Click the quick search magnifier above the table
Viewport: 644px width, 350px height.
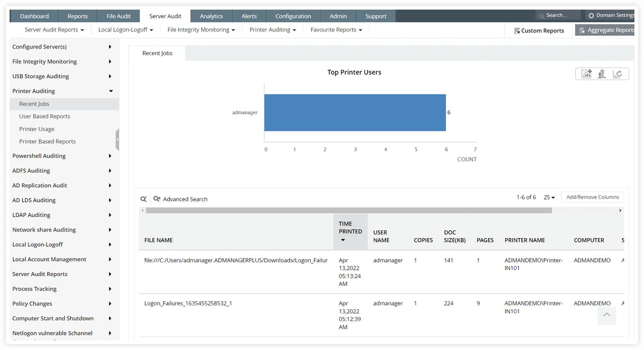143,199
